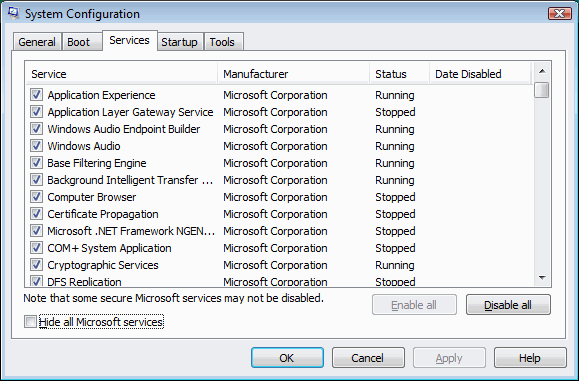The width and height of the screenshot is (579, 381).
Task: Click the System Configuration title bar icon
Action: click(13, 13)
